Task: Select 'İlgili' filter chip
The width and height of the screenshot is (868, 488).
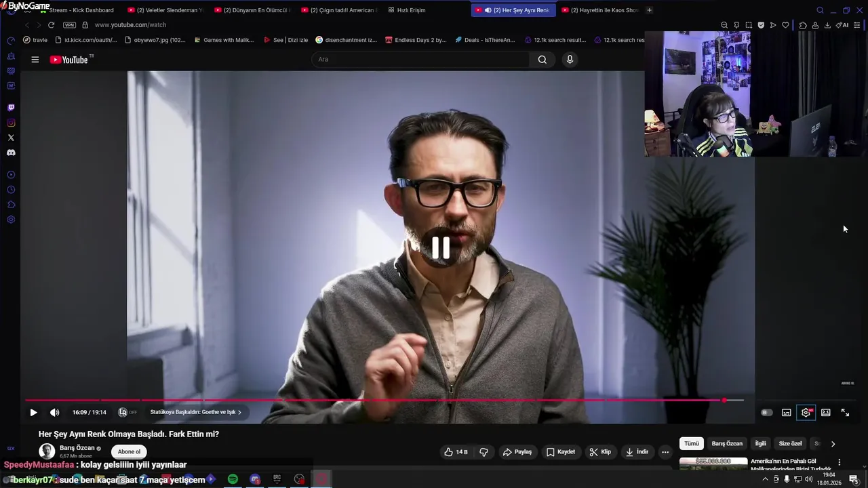Action: [x=760, y=444]
